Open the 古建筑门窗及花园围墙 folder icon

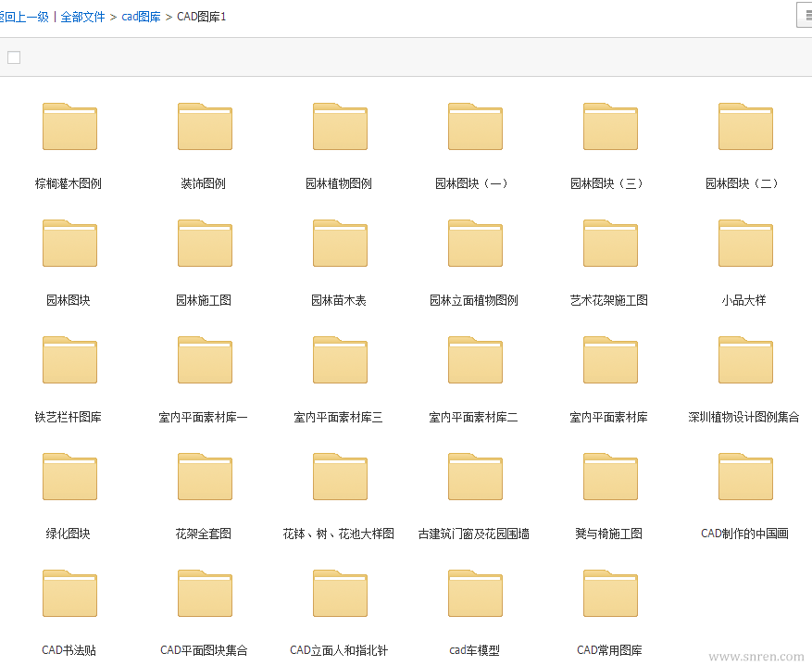click(475, 476)
